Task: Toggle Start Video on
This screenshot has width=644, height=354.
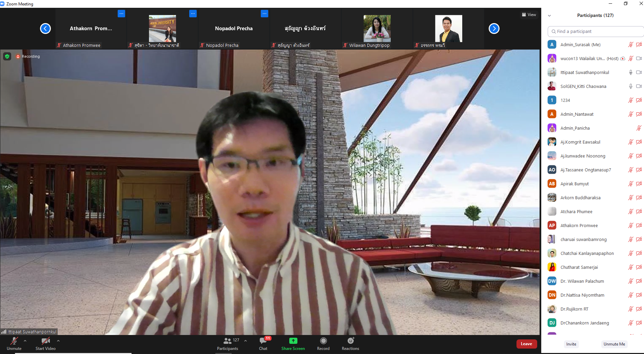Action: (x=45, y=341)
